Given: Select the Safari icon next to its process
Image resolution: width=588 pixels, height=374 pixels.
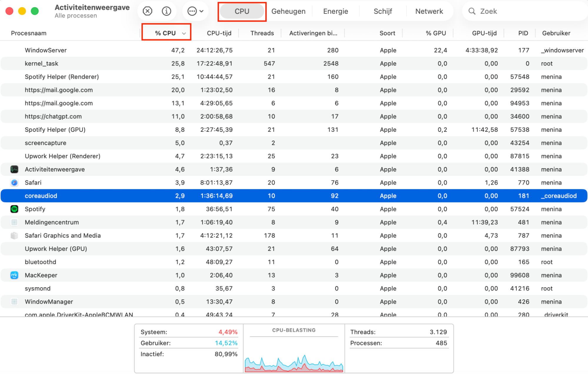Looking at the screenshot, I should click(14, 182).
